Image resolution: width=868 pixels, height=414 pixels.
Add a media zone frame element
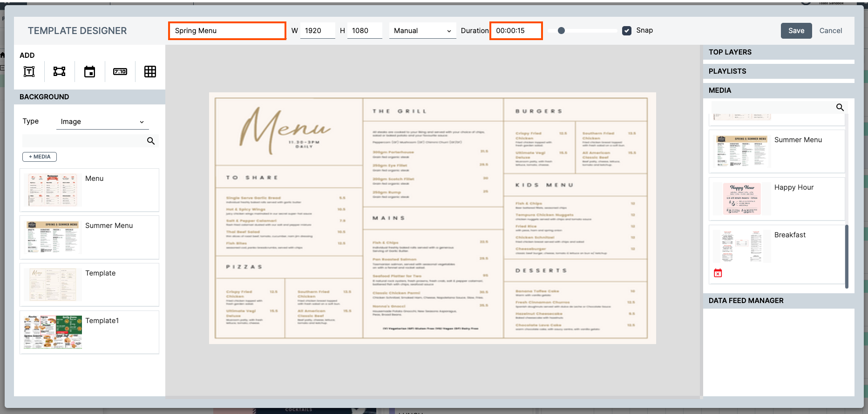pyautogui.click(x=59, y=71)
